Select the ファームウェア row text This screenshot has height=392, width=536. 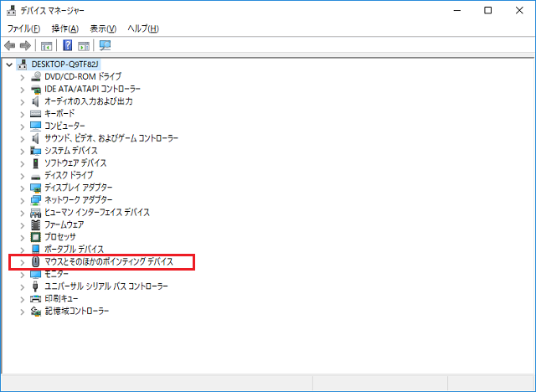pos(64,224)
